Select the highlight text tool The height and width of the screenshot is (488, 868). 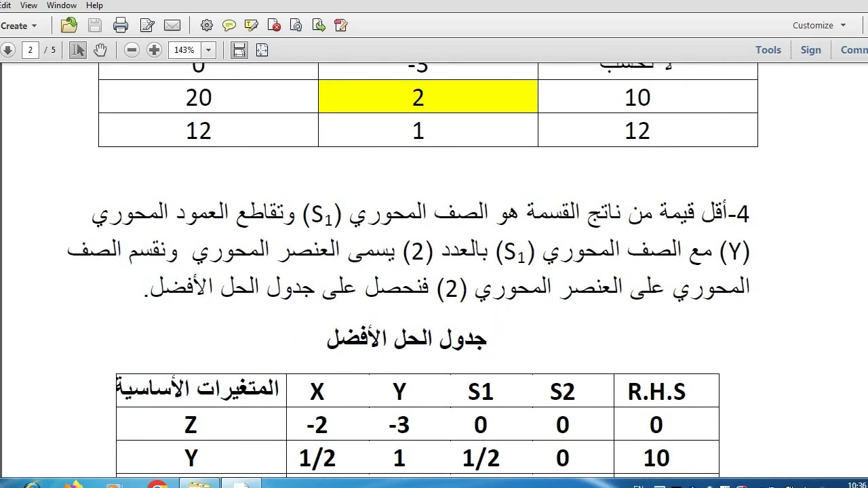coord(252,26)
